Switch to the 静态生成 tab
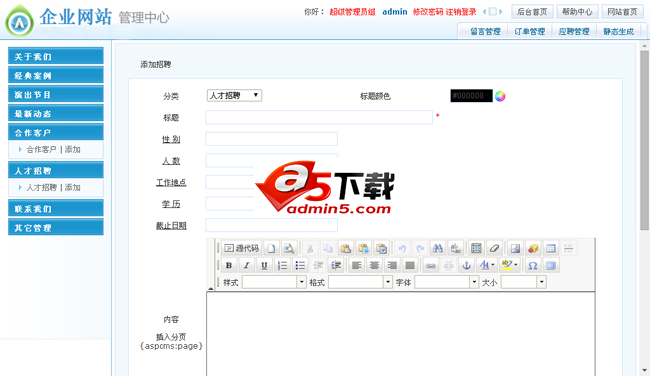650x376 pixels. point(618,32)
